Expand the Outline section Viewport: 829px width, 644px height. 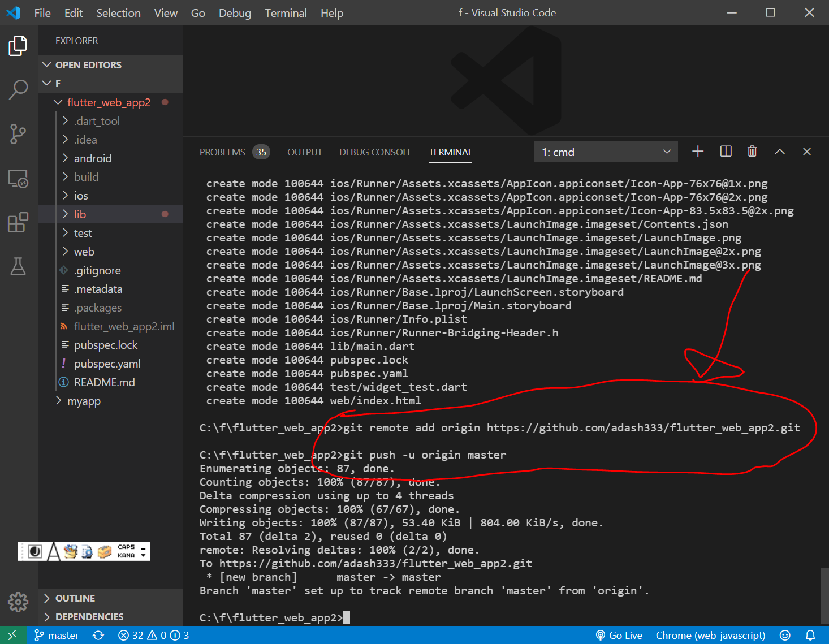pyautogui.click(x=110, y=598)
